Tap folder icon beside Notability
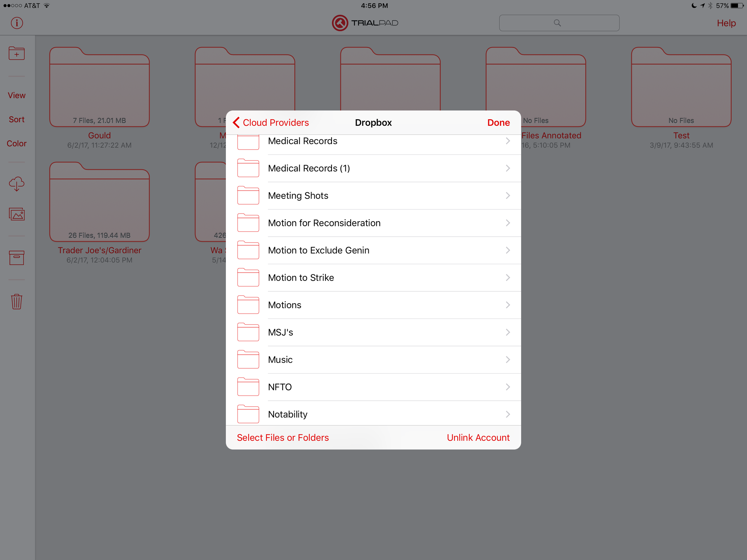747x560 pixels. tap(248, 414)
